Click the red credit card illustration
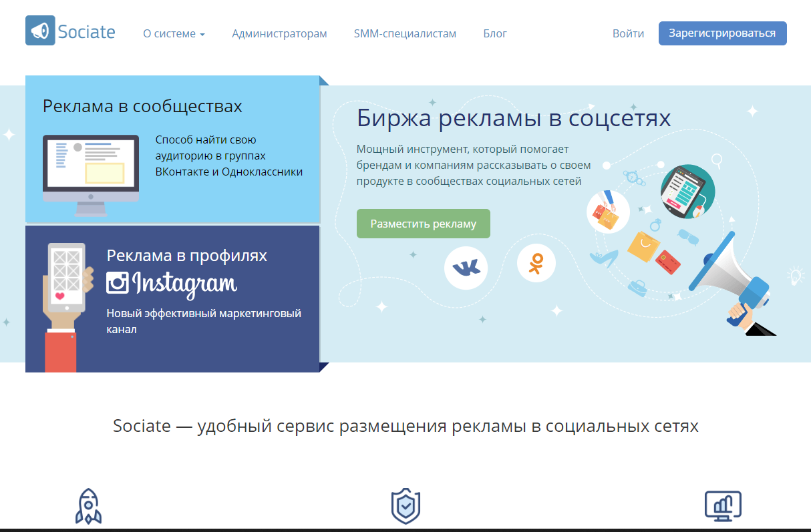Image resolution: width=811 pixels, height=532 pixels. coord(668,262)
